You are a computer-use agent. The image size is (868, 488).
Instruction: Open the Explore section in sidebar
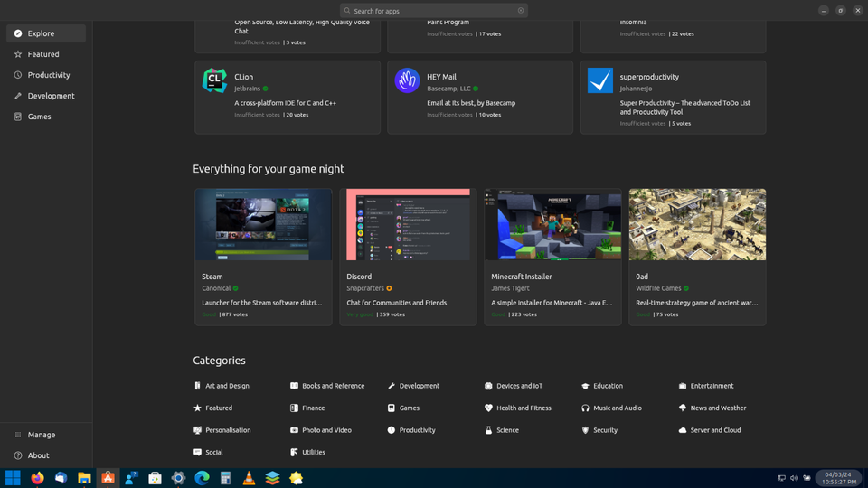tap(46, 33)
